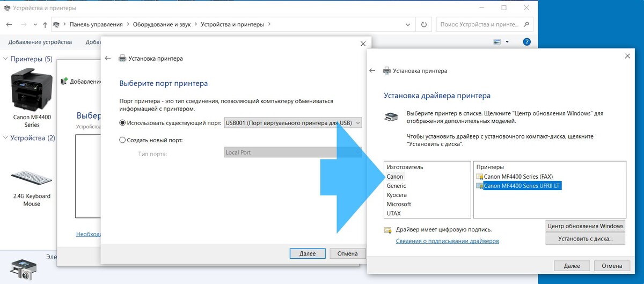Open Сведения о подписывании драйверов link

click(448, 241)
